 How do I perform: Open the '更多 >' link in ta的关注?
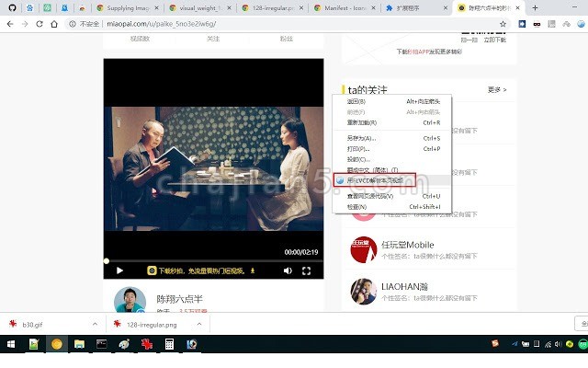tap(497, 89)
